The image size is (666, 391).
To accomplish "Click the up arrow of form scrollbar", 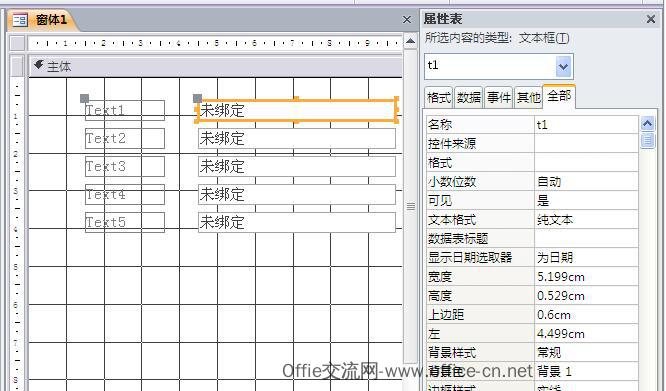I will [x=410, y=42].
